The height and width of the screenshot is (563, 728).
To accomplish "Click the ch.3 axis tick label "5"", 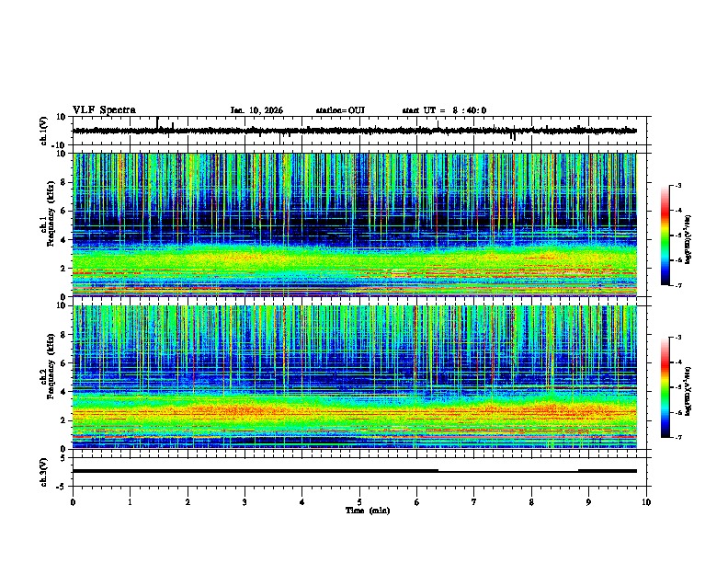I will click(63, 458).
